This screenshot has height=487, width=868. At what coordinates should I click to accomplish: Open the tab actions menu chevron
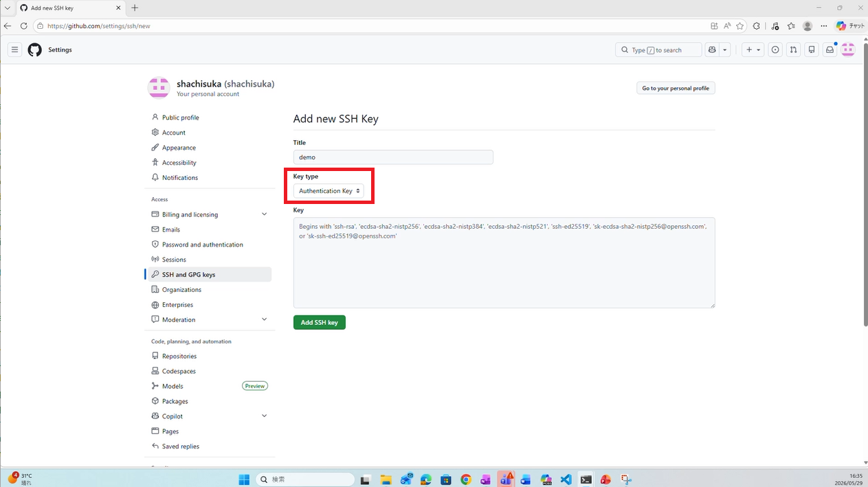pyautogui.click(x=7, y=8)
